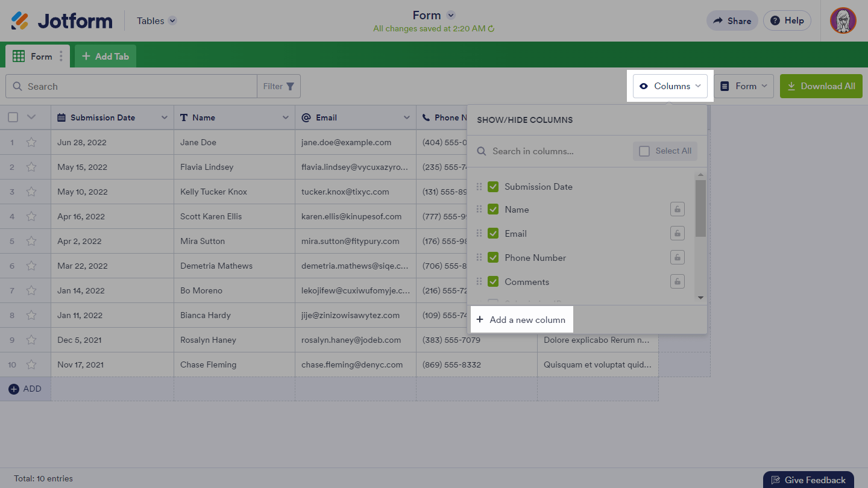This screenshot has width=868, height=488.
Task: Click the Jotform logo
Action: pyautogui.click(x=61, y=21)
